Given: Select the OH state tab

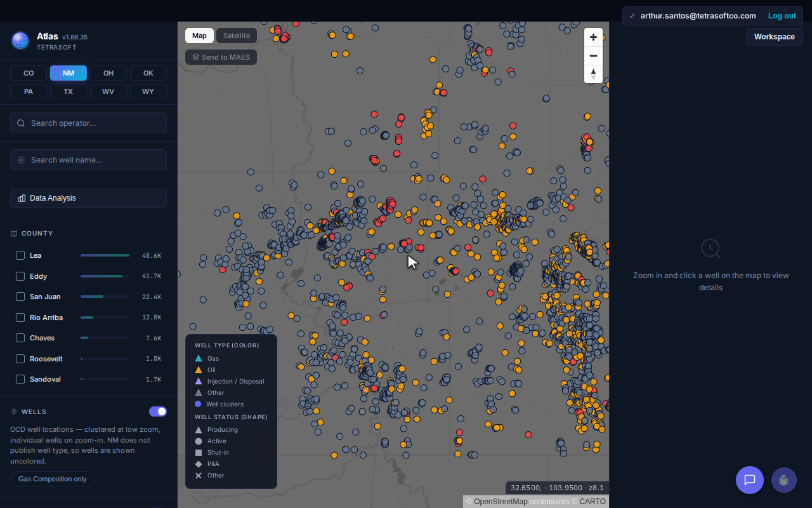Looking at the screenshot, I should pyautogui.click(x=108, y=73).
